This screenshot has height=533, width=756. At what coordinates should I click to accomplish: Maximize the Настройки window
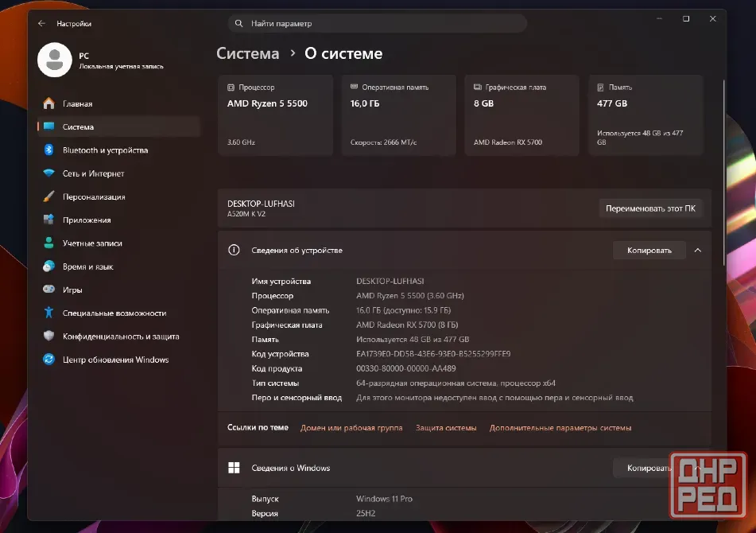point(686,19)
